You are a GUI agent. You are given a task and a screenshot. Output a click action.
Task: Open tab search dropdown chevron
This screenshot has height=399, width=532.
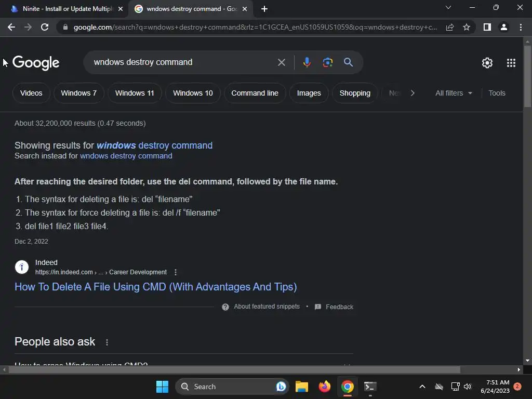(448, 7)
